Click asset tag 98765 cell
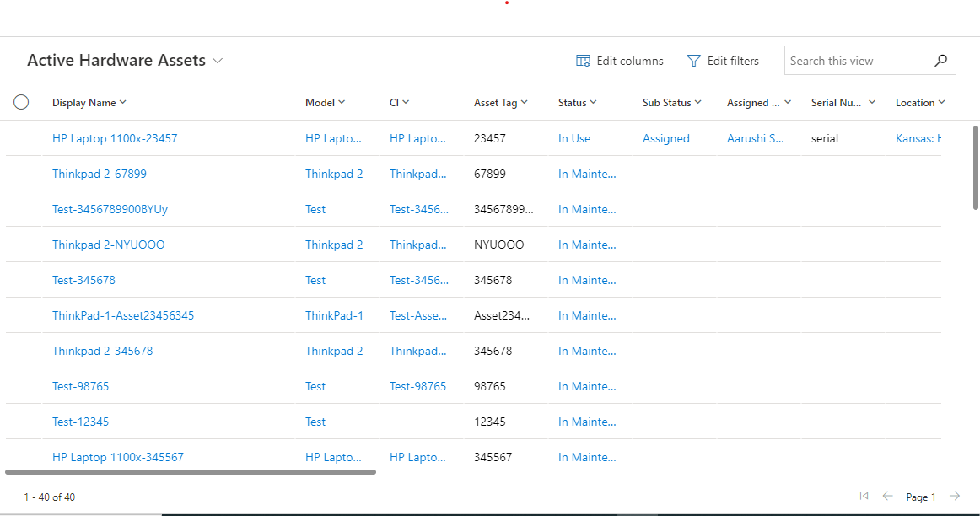This screenshot has width=980, height=516. point(490,387)
